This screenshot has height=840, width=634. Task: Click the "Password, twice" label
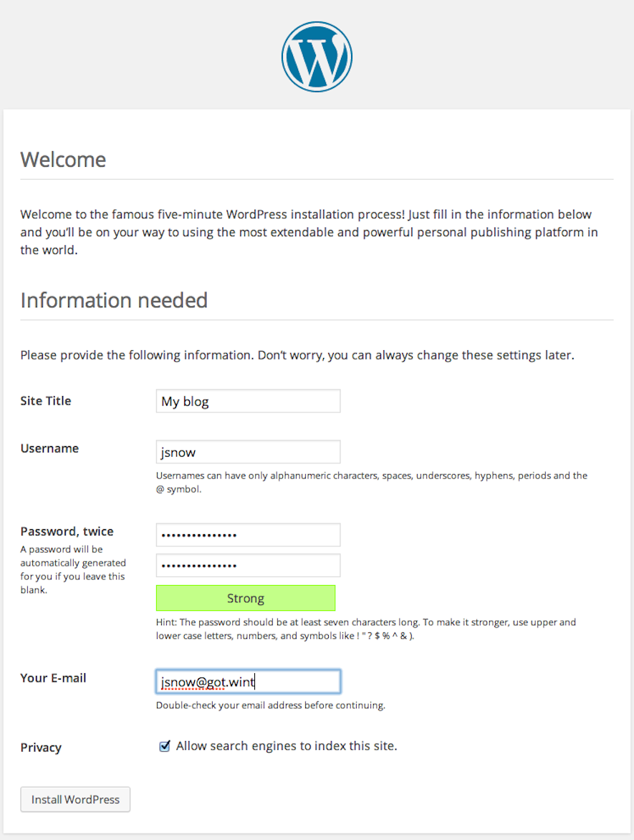tap(67, 531)
